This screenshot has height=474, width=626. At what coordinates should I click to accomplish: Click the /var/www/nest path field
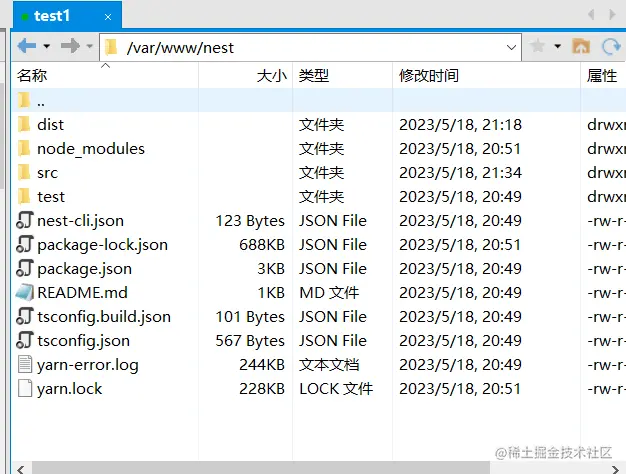310,48
